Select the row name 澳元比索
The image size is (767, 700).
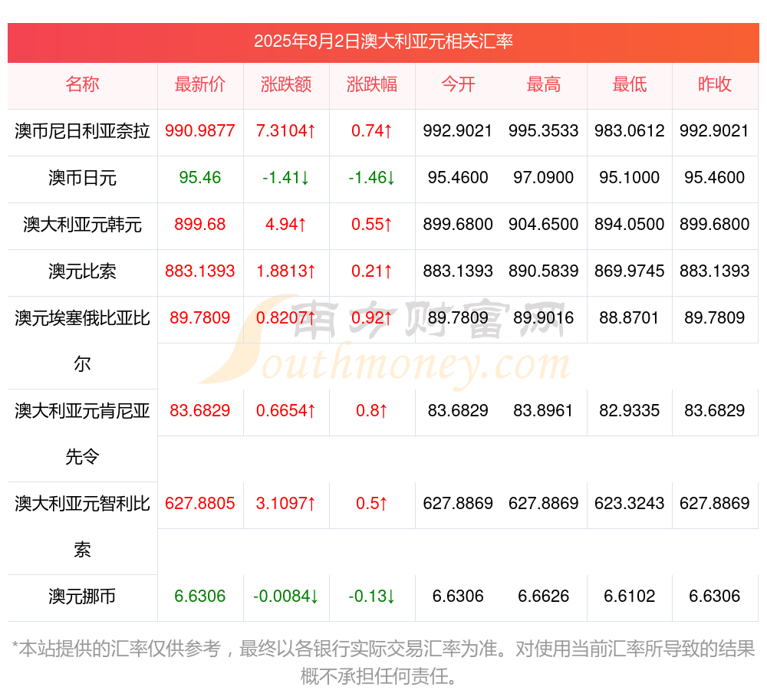tap(82, 271)
